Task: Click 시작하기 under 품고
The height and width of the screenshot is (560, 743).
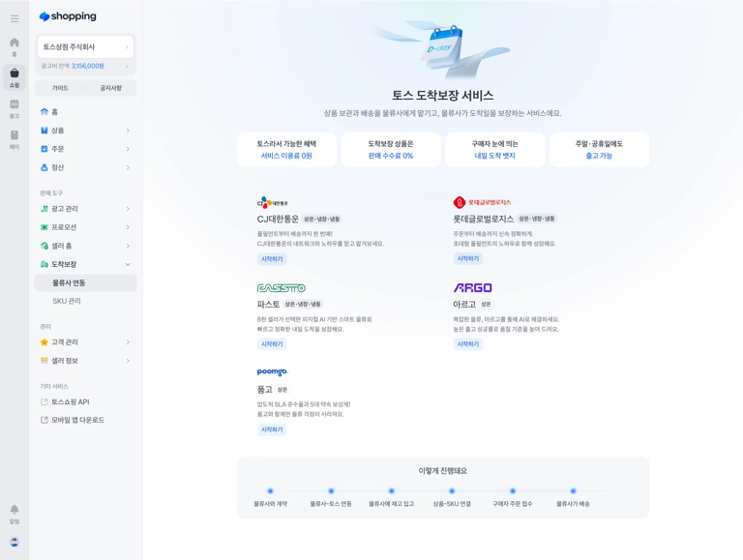Action: coord(272,429)
